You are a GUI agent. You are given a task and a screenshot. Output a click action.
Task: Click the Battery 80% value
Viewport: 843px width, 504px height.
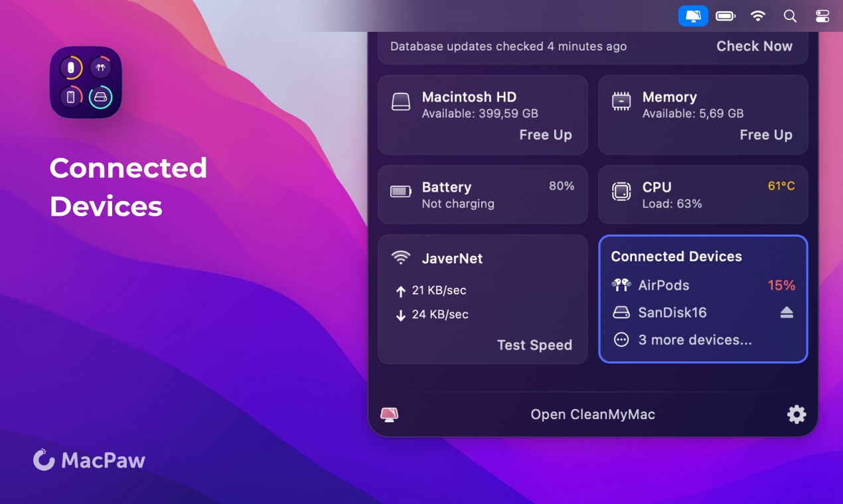[562, 186]
